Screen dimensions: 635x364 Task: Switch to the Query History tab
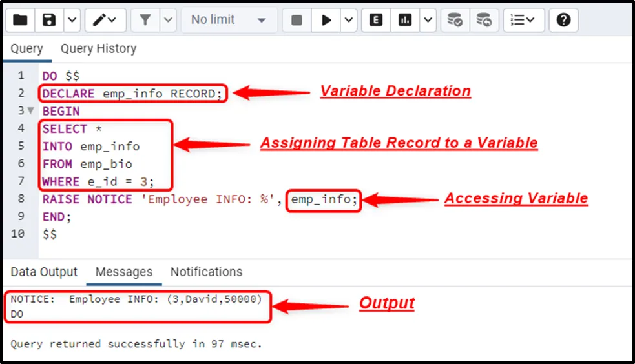point(98,49)
